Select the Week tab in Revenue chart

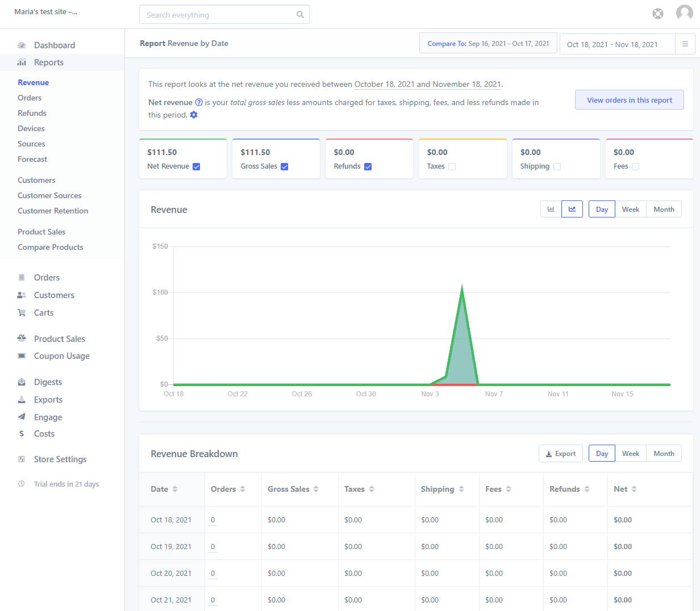coord(631,209)
